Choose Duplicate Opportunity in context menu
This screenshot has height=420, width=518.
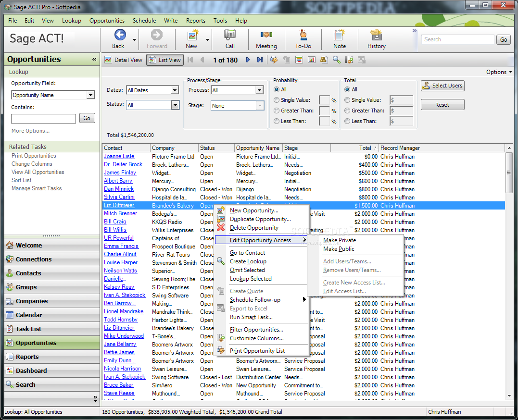pos(260,219)
